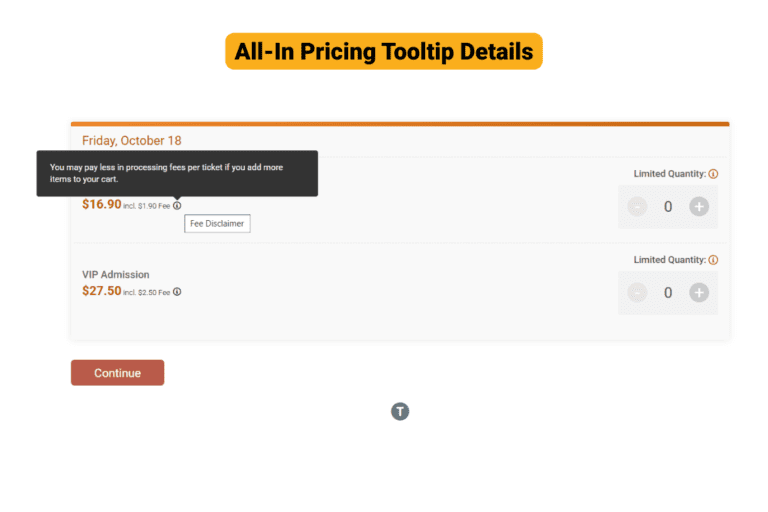Viewport: 768px width, 512px height.
Task: Click the VIP Admission ticket name
Action: point(116,275)
